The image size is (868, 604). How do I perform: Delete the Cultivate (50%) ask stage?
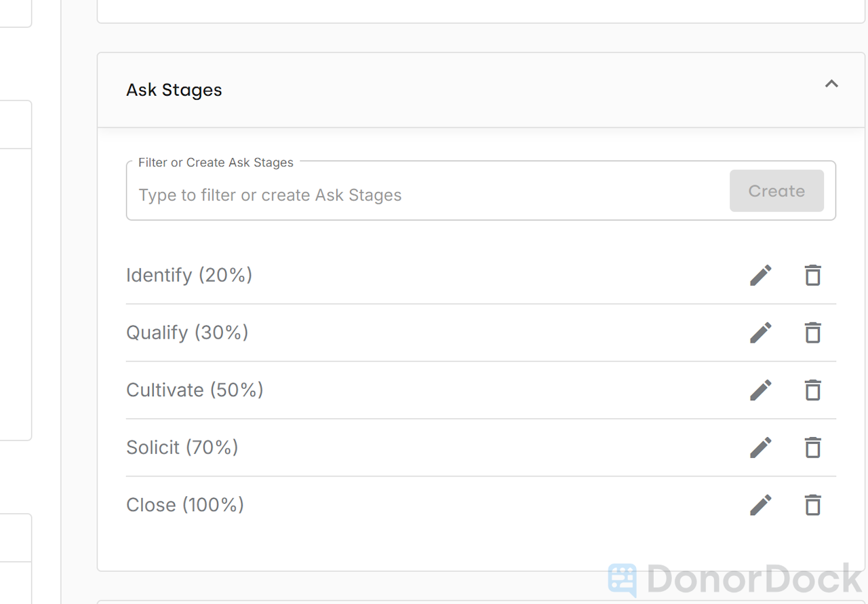[x=812, y=390]
